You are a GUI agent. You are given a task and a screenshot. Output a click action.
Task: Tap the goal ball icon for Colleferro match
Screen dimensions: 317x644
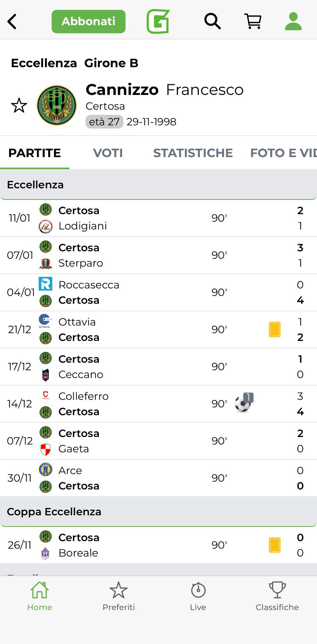[244, 403]
